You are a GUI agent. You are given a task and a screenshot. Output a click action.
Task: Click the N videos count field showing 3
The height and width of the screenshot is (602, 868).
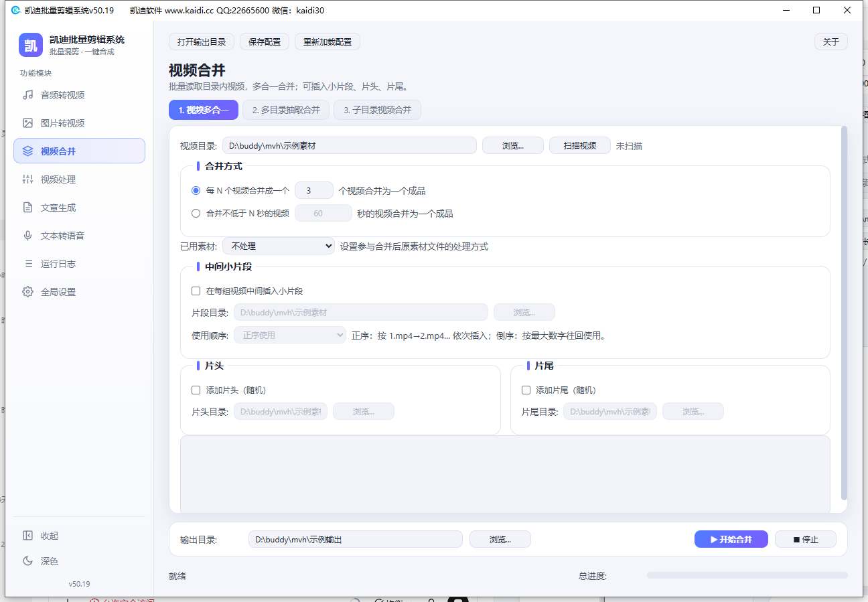(314, 191)
